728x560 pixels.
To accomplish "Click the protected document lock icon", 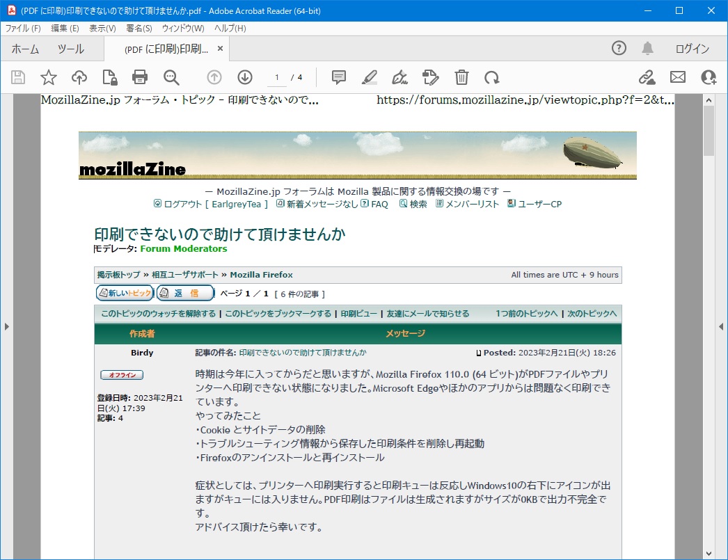I will (109, 77).
